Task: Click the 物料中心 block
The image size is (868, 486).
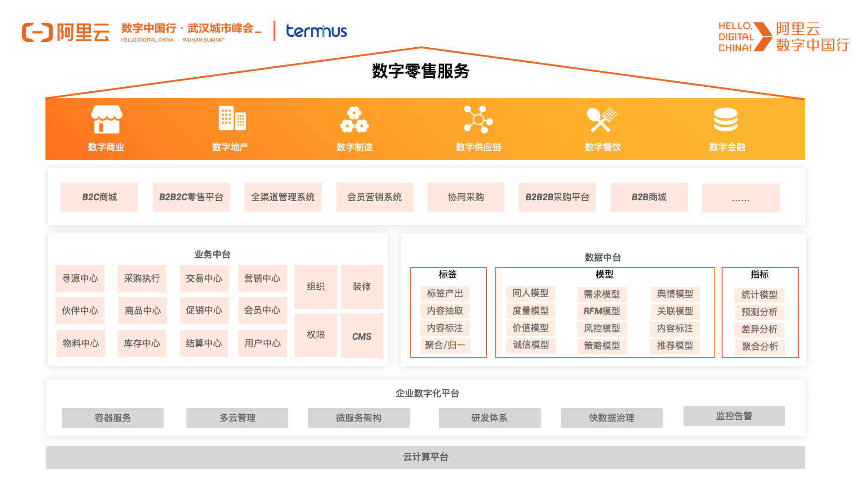Action: [81, 343]
